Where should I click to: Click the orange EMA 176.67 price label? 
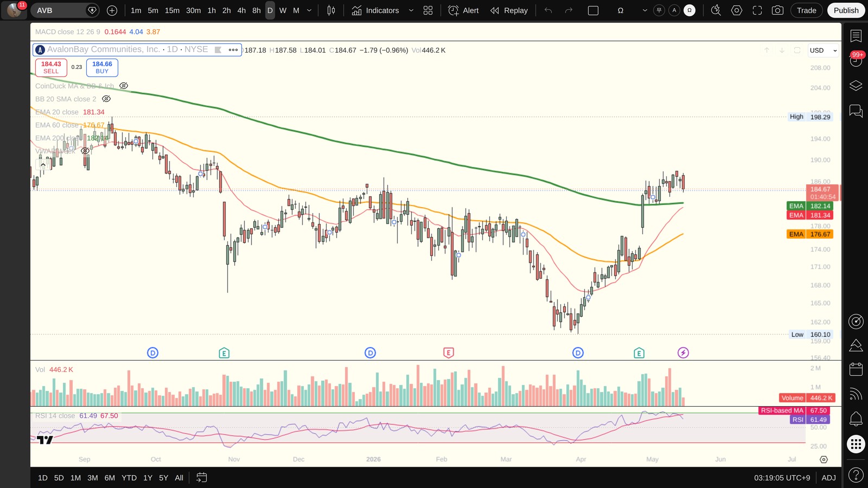(x=809, y=234)
